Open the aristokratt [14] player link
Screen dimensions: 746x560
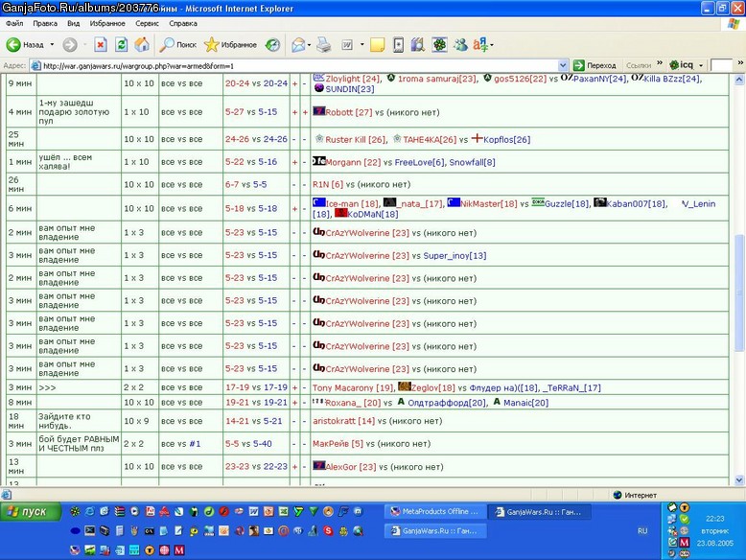point(343,421)
